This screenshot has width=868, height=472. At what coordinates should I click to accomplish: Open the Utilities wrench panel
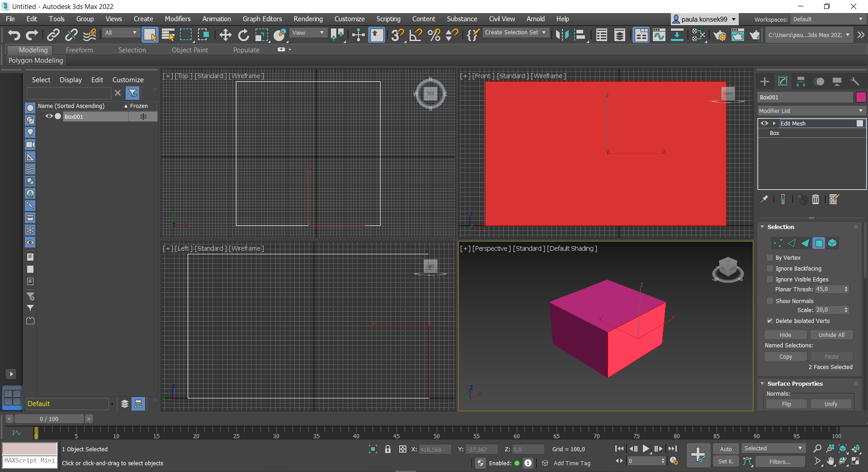pyautogui.click(x=855, y=81)
